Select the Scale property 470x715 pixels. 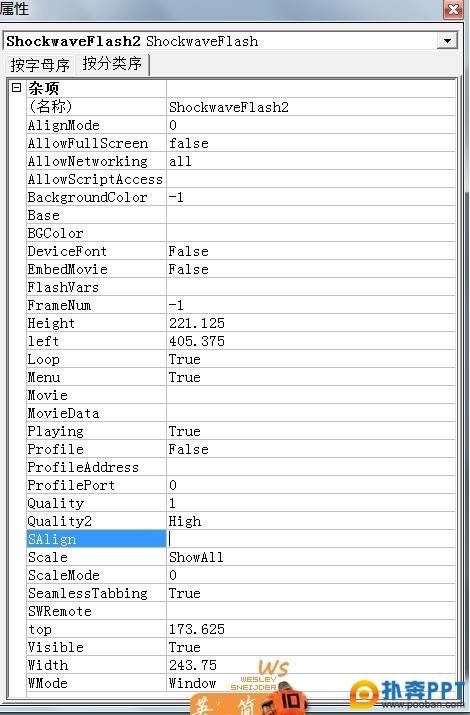pyautogui.click(x=96, y=557)
